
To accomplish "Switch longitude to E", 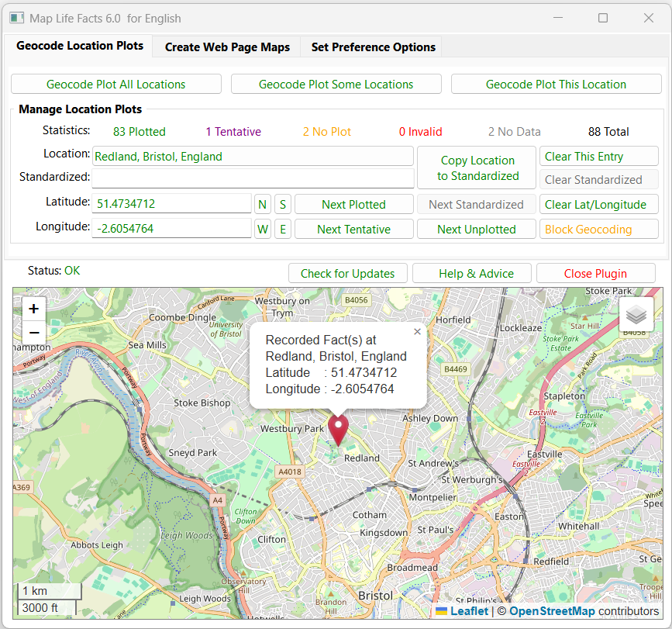I will point(282,228).
